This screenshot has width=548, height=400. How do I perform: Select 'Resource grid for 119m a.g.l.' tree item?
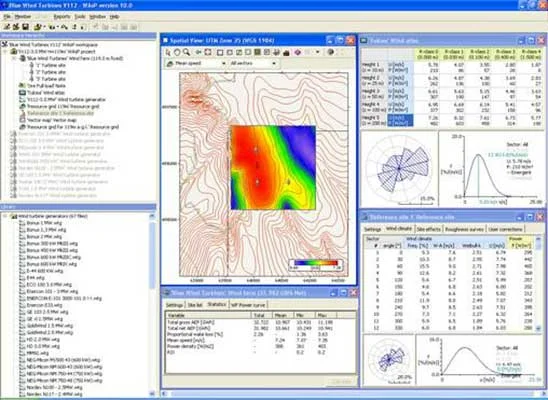pyautogui.click(x=73, y=127)
